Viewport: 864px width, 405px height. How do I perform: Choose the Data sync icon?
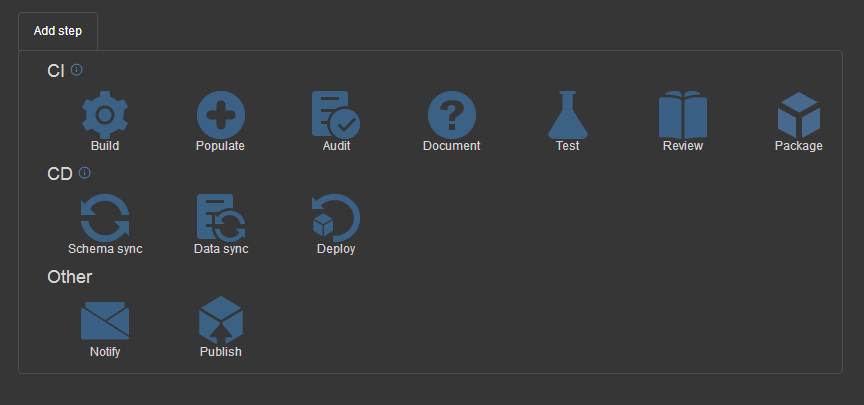coord(220,218)
